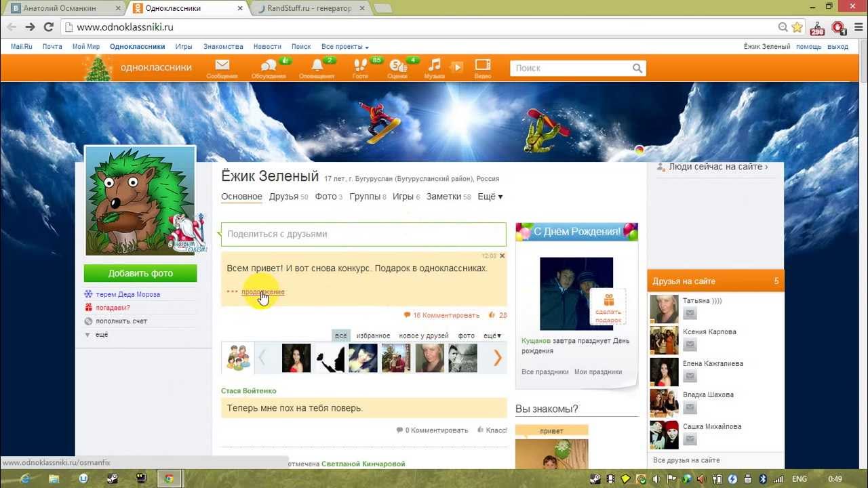Expand the Все проекты dropdown
868x488 pixels.
tap(345, 47)
